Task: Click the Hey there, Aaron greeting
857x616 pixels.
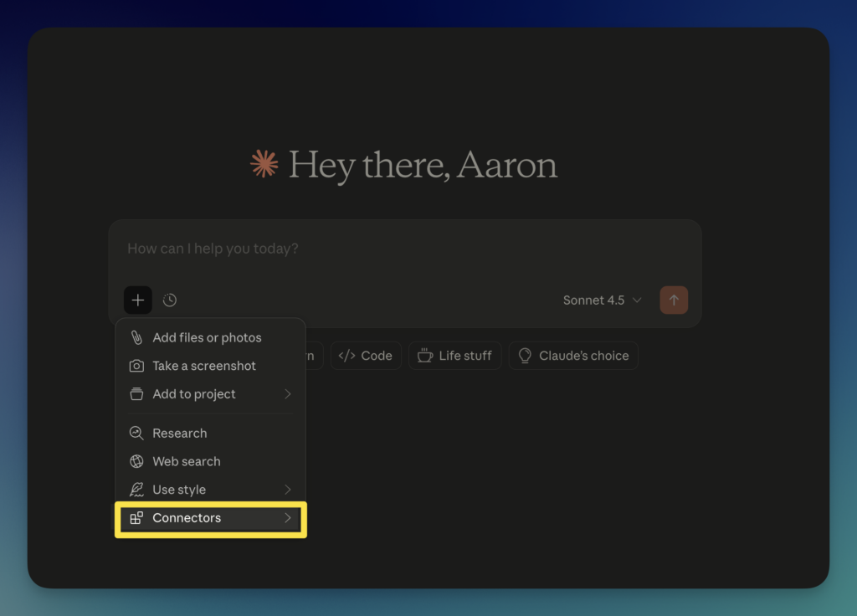Action: (423, 165)
